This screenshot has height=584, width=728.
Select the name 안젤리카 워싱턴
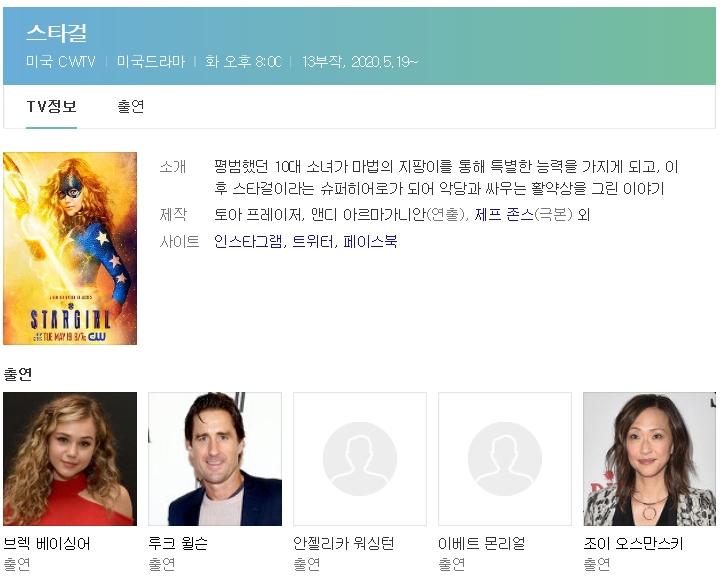tap(344, 543)
